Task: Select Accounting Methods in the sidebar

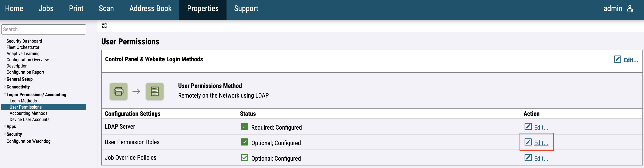Action: coord(28,113)
